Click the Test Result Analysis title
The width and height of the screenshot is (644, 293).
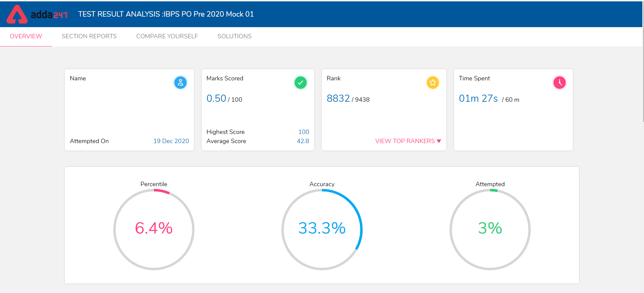coord(166,14)
